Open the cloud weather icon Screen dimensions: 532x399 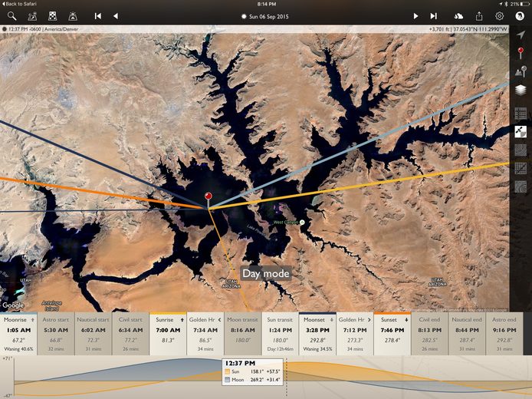pyautogui.click(x=458, y=16)
